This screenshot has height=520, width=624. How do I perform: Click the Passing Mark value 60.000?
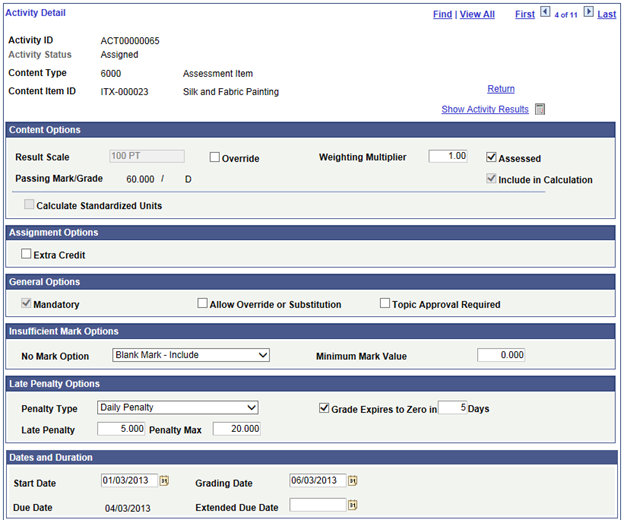(x=140, y=179)
